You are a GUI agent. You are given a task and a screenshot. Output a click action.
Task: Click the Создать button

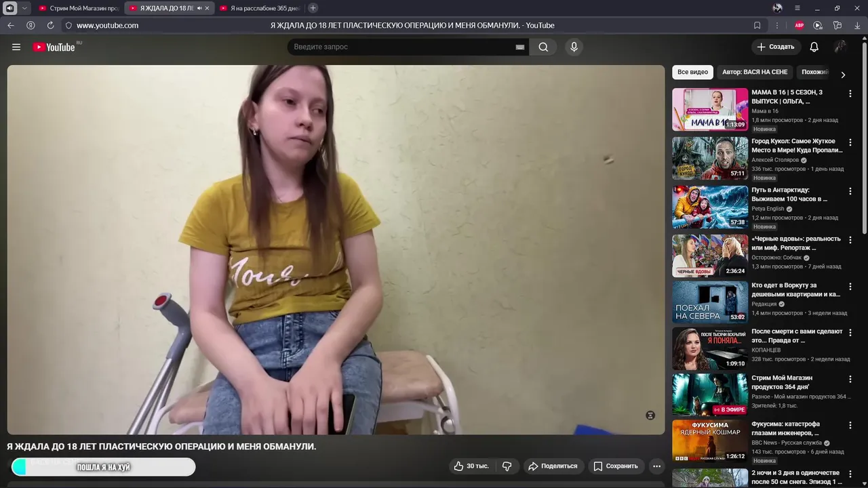[x=776, y=47]
